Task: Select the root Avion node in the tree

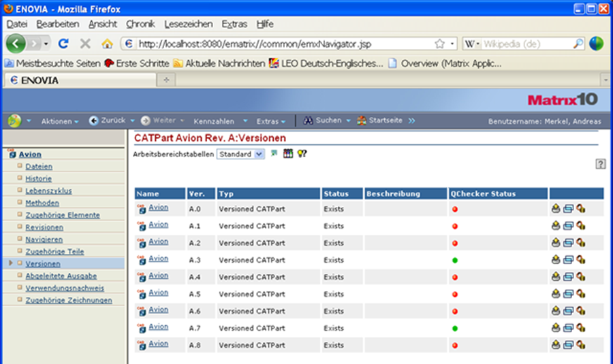Action: (30, 154)
